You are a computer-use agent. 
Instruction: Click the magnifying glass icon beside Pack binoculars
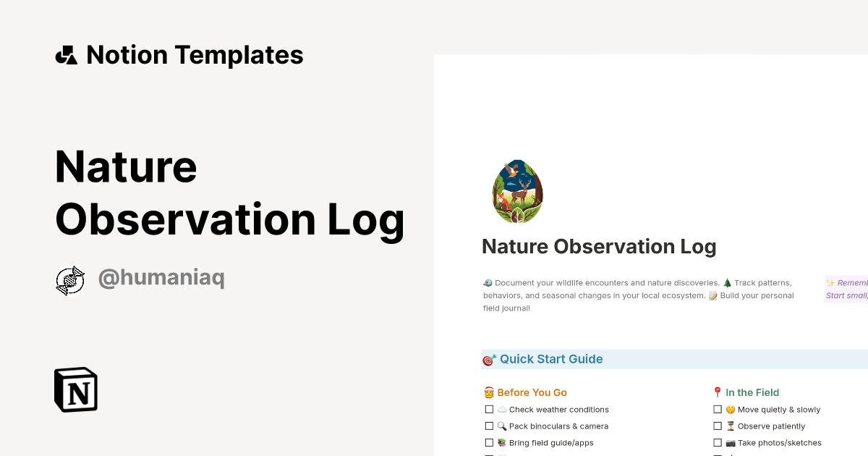click(502, 426)
